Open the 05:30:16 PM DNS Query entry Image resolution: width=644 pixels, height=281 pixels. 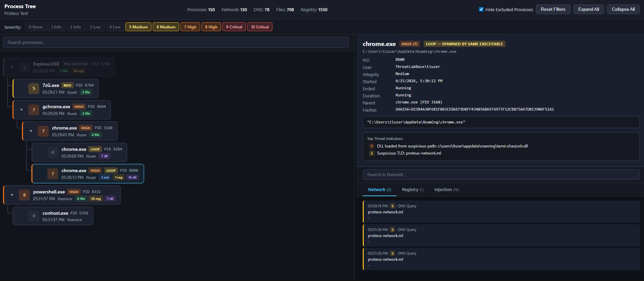click(x=501, y=212)
